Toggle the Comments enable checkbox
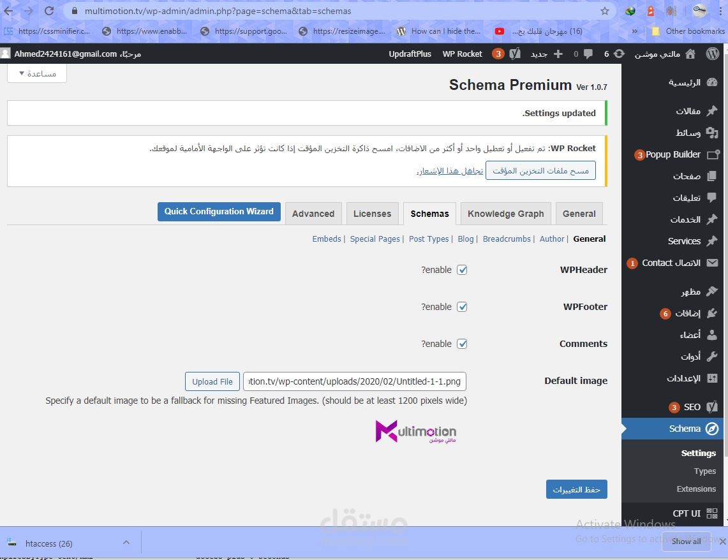 (461, 344)
